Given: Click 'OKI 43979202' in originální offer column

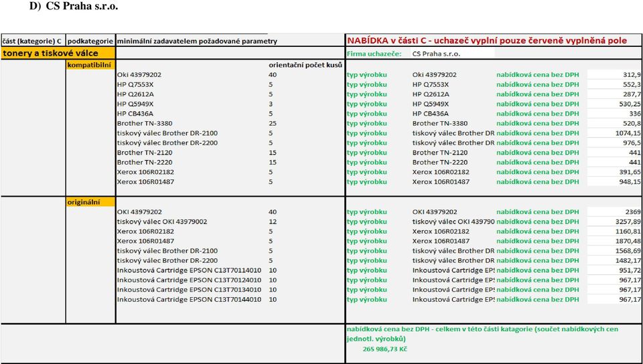Looking at the screenshot, I should coord(434,211).
